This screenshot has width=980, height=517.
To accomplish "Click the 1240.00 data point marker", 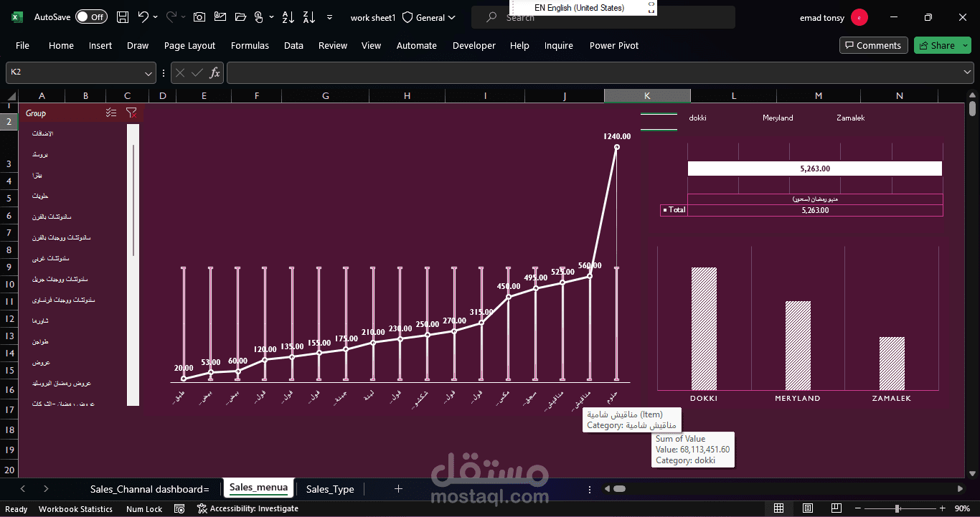I will pos(617,147).
